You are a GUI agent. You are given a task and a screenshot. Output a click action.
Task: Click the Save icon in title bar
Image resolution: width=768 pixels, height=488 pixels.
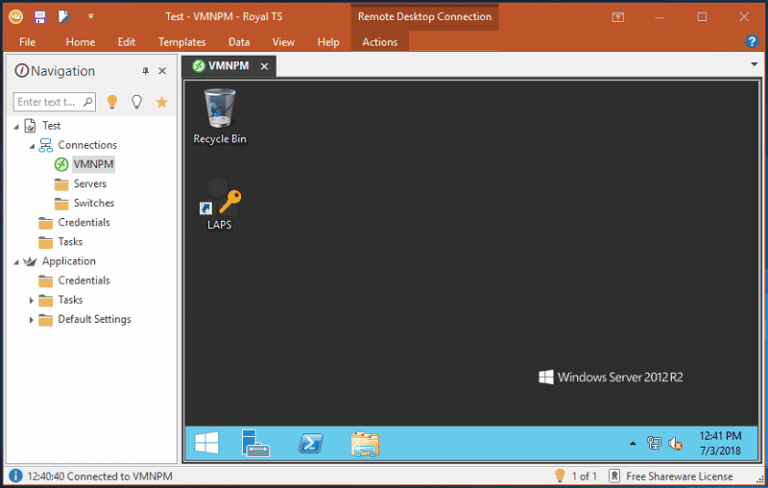pos(40,17)
